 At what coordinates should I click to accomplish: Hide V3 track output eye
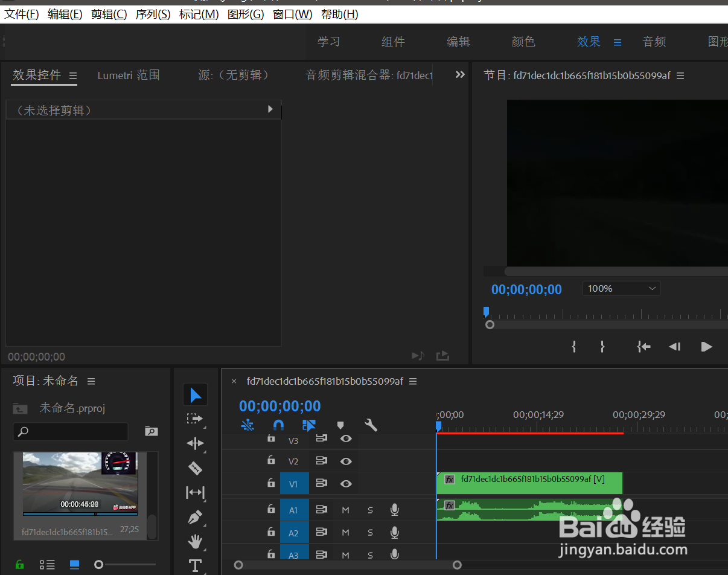pyautogui.click(x=346, y=439)
